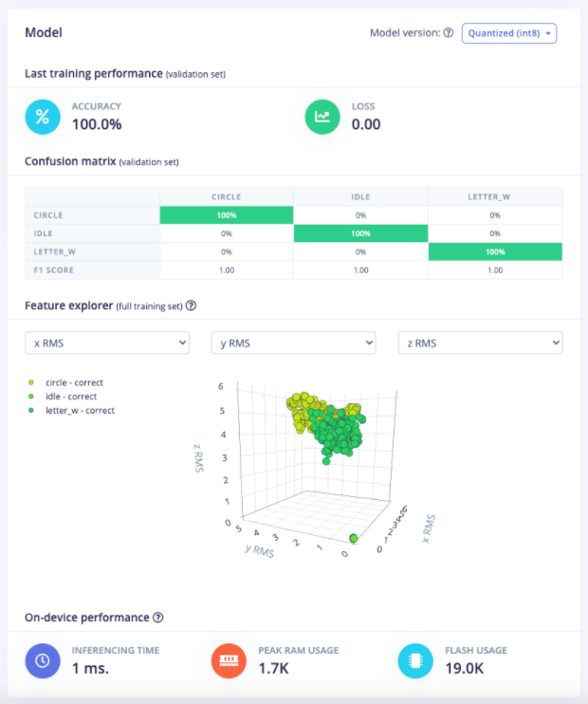Click the 100% cell in the LETTER_W row
The image size is (588, 704).
pos(495,251)
